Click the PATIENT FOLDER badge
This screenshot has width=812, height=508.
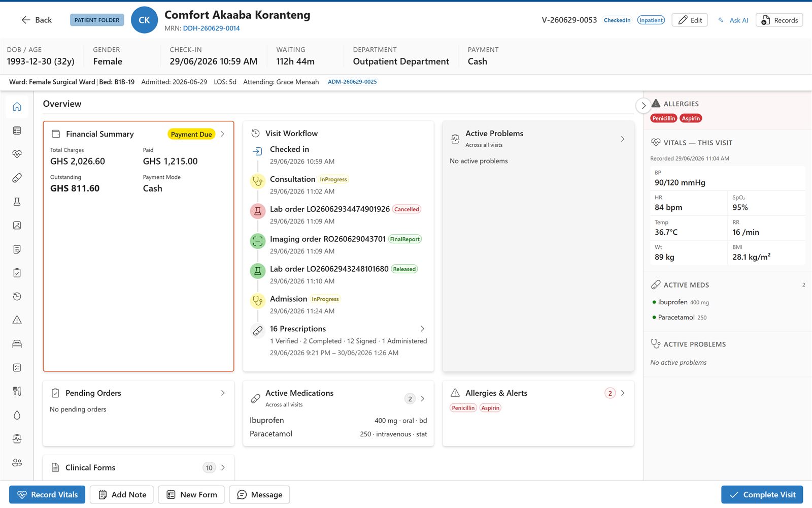point(97,20)
